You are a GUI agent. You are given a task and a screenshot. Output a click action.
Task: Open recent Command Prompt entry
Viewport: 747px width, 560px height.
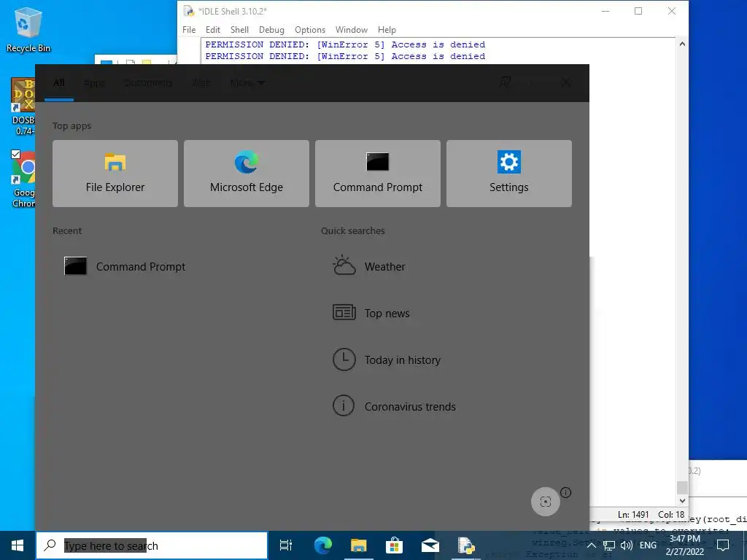coord(125,267)
